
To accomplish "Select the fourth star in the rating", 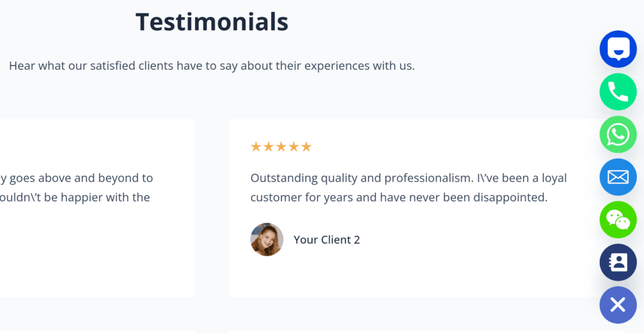I will click(294, 146).
